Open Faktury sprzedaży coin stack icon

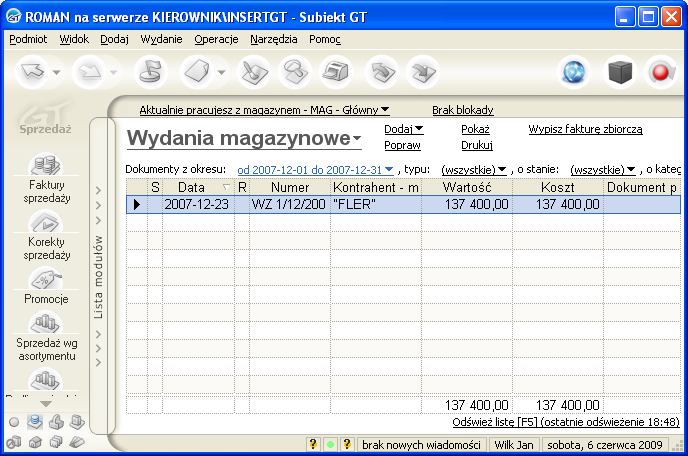tap(45, 164)
